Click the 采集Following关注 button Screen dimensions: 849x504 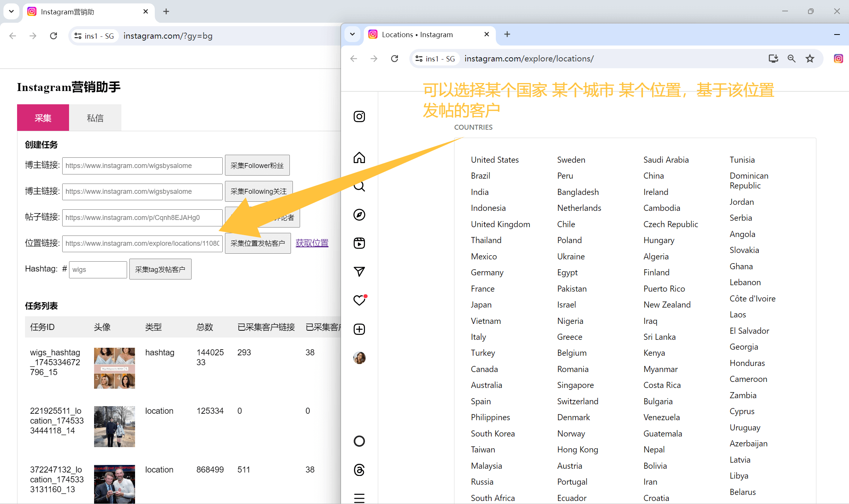[259, 191]
